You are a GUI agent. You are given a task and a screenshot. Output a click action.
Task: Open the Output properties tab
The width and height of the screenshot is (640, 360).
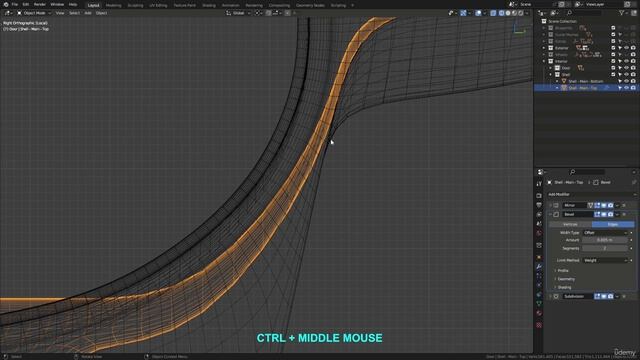[x=539, y=205]
